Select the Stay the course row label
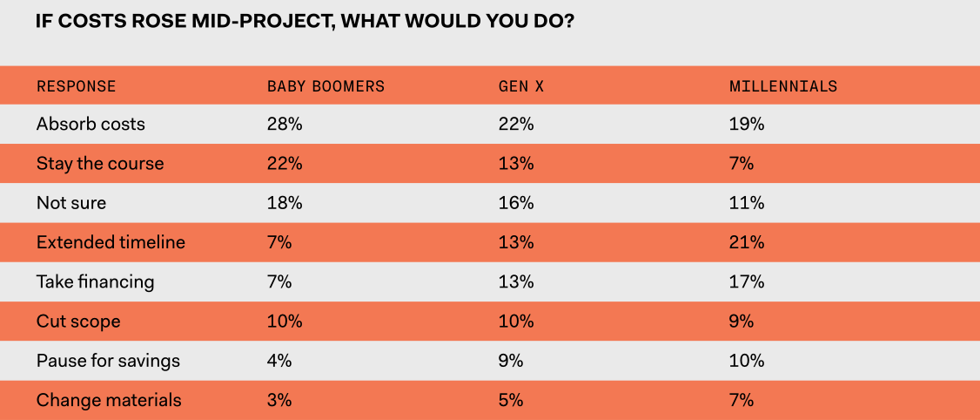The width and height of the screenshot is (980, 420). click(x=100, y=164)
